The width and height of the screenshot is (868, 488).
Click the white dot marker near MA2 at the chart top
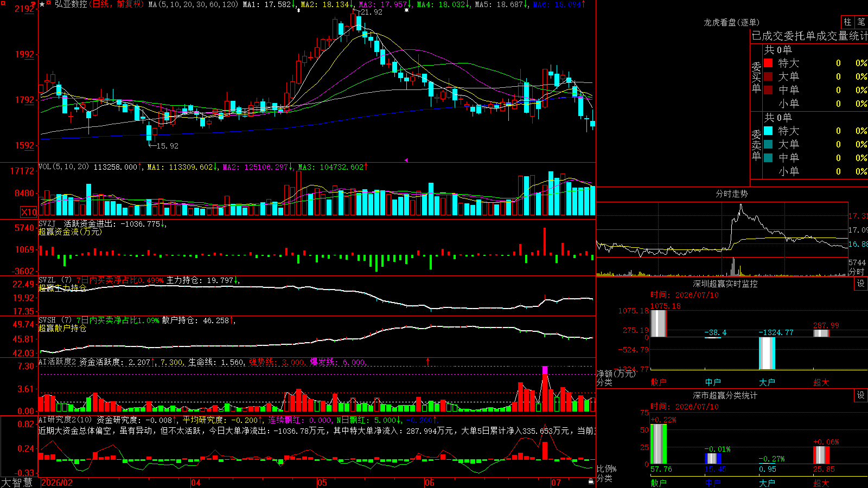[x=298, y=10]
